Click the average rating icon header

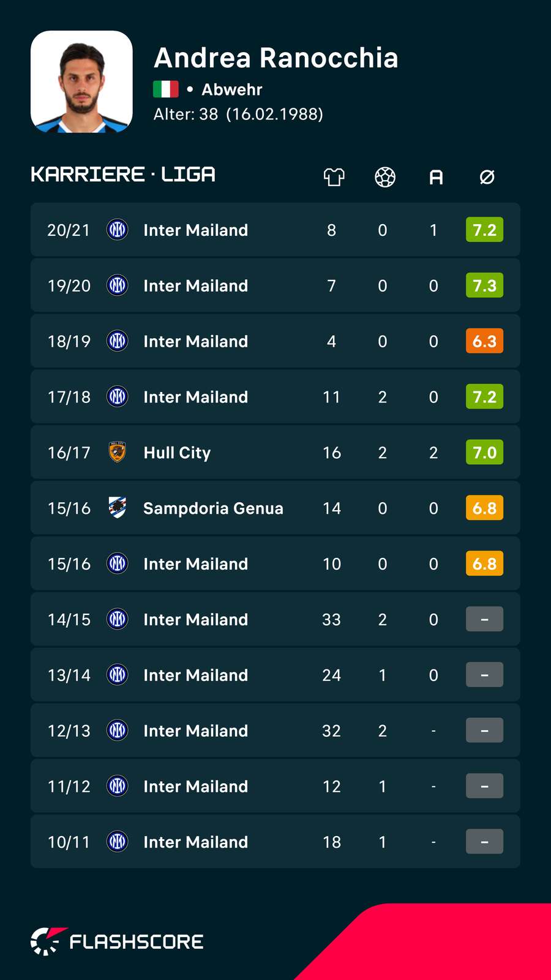click(487, 177)
